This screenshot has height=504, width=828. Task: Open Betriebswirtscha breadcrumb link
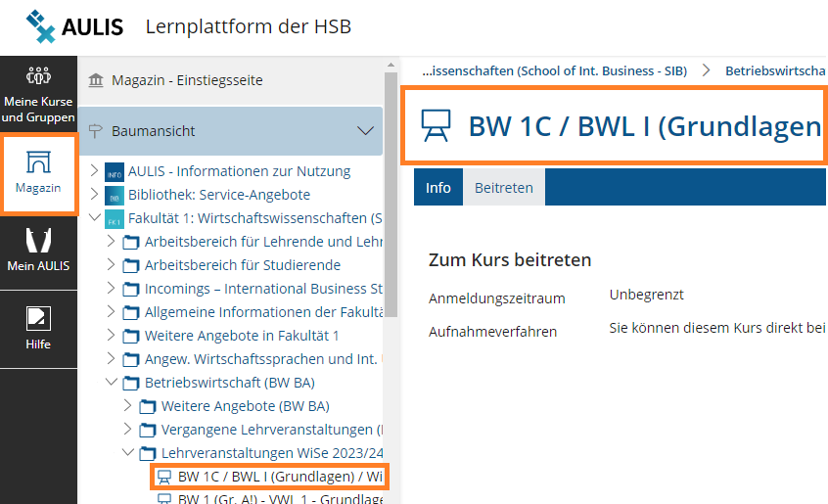click(775, 70)
